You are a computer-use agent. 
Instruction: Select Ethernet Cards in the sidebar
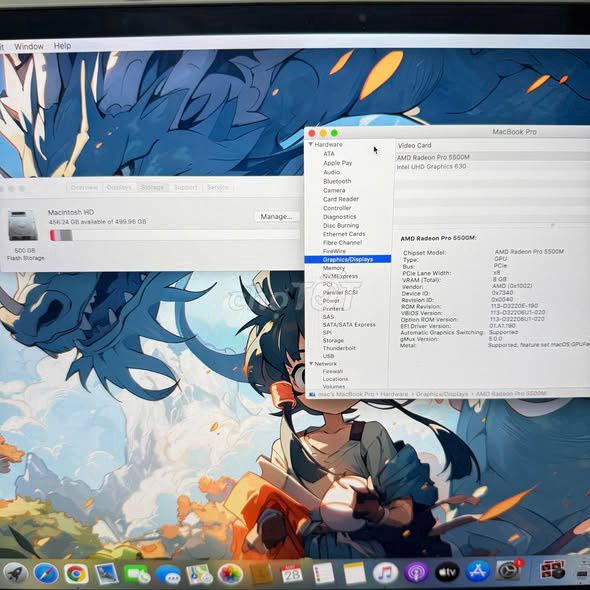(344, 234)
